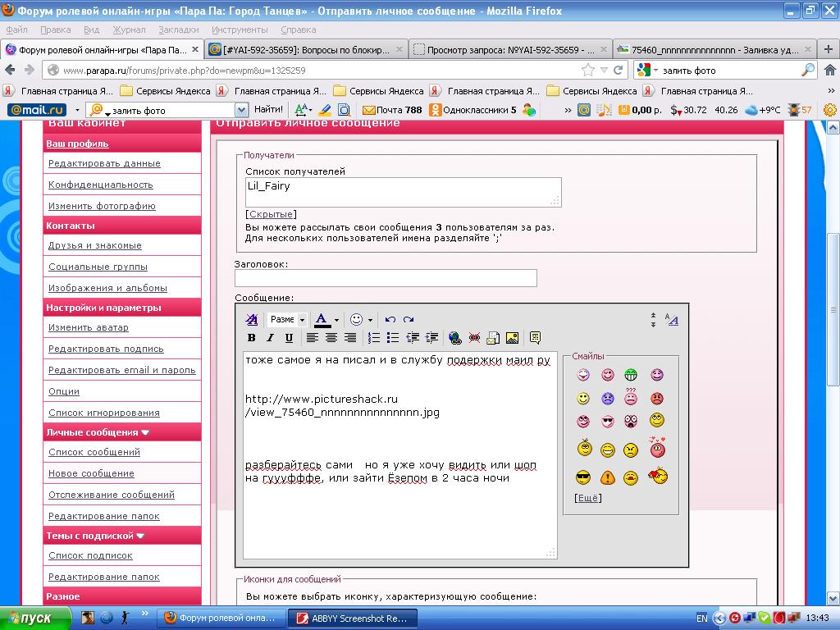Open the Закладки menu
Screen dimensions: 840x630
pos(178,30)
